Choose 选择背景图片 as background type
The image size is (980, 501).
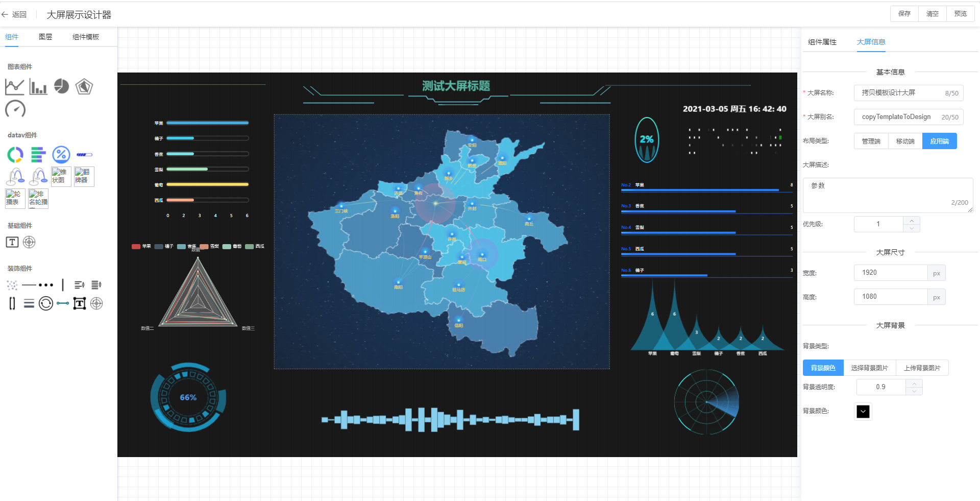(870, 368)
